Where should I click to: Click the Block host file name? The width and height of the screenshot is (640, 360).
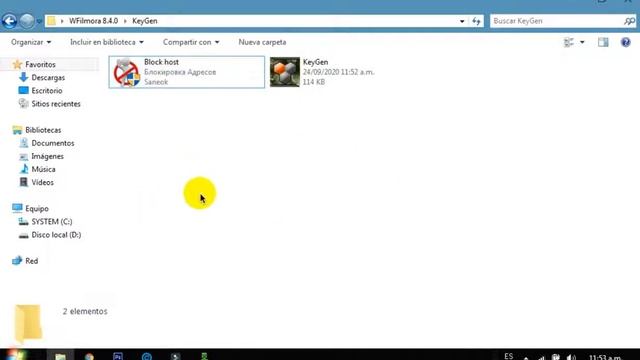click(x=161, y=62)
